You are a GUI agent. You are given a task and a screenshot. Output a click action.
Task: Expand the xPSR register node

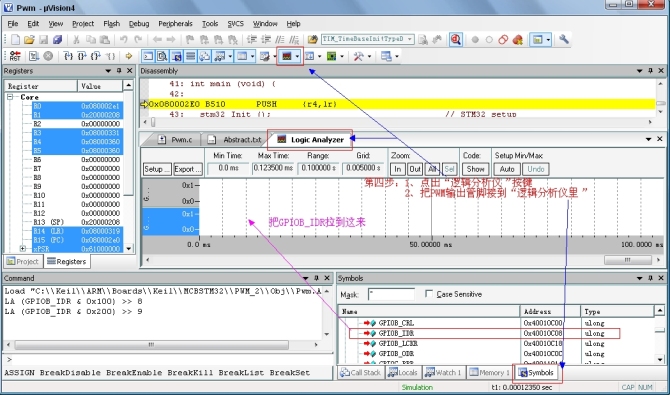(23, 248)
